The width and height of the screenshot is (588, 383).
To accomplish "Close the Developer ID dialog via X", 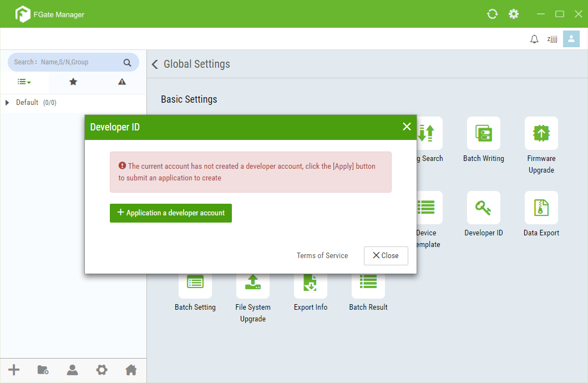I will (407, 127).
